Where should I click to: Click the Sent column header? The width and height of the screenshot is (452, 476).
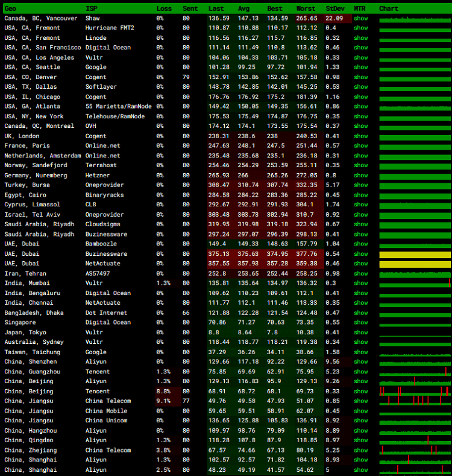[x=190, y=8]
